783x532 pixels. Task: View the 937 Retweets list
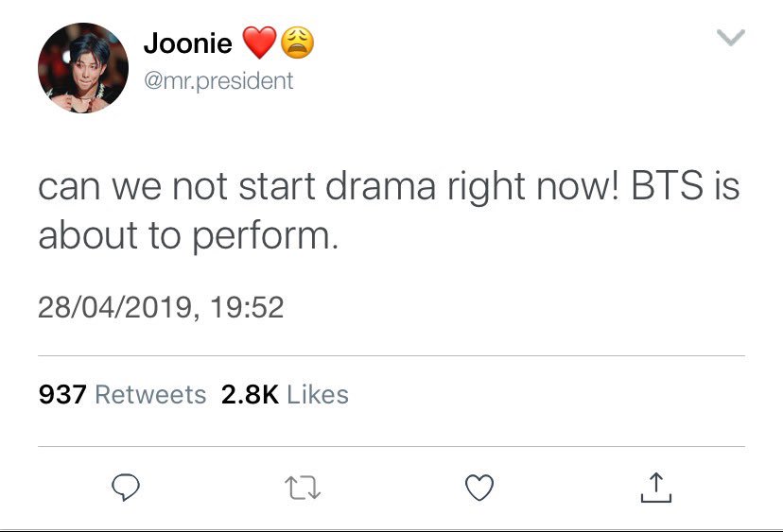(x=122, y=395)
